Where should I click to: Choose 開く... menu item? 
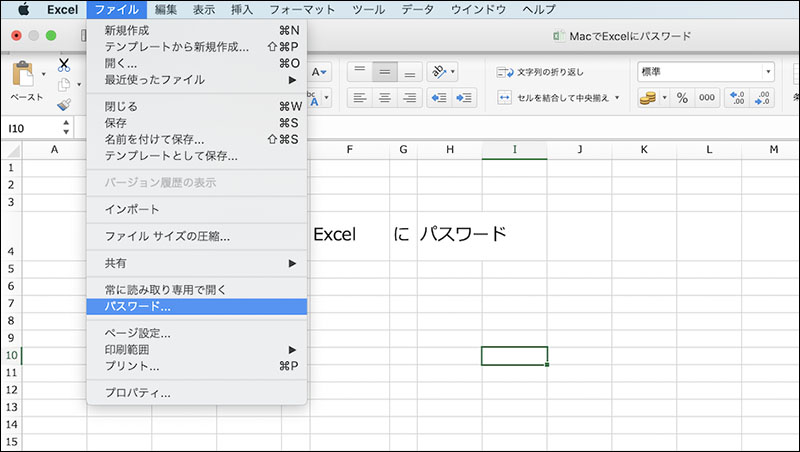pos(197,63)
